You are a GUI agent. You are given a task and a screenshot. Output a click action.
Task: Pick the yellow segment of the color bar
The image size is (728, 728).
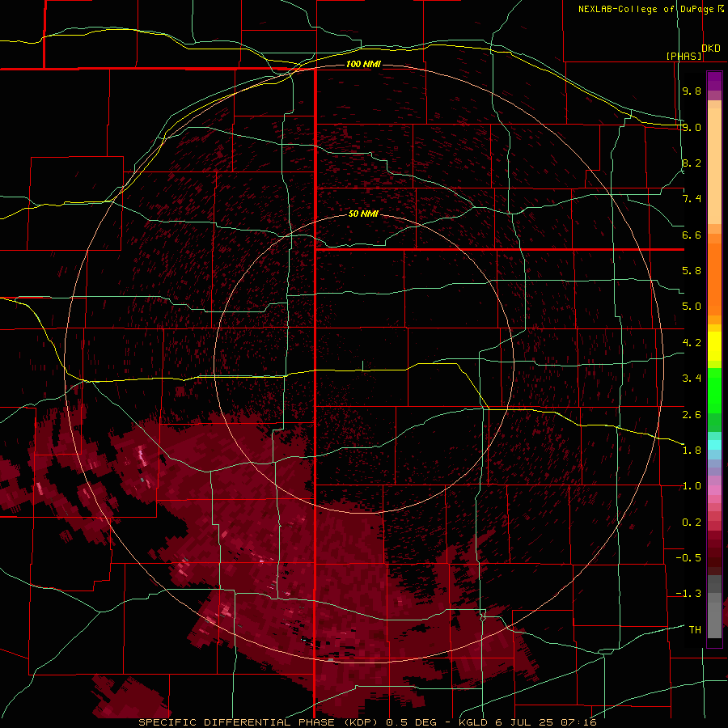point(714,346)
